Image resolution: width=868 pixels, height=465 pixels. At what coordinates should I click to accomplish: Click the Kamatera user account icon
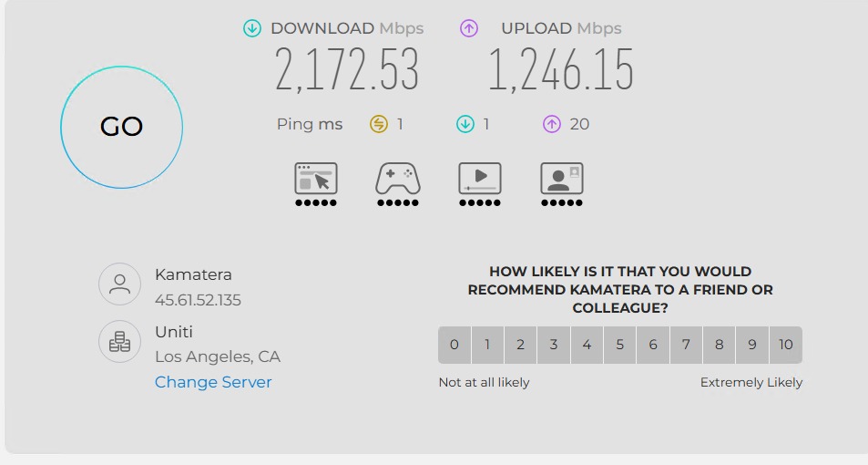coord(119,284)
